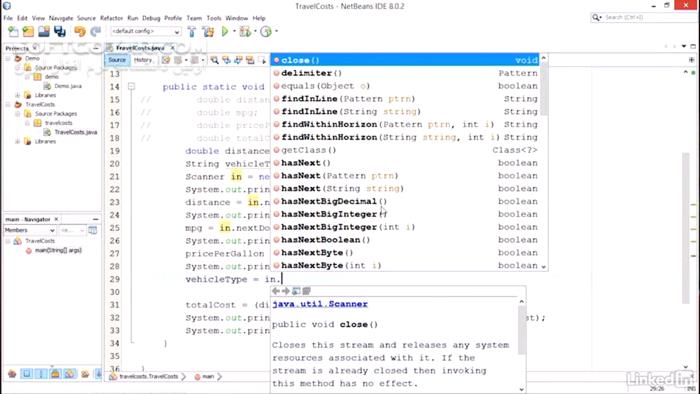Open the Debug Project dropdown arrow

[x=255, y=31]
